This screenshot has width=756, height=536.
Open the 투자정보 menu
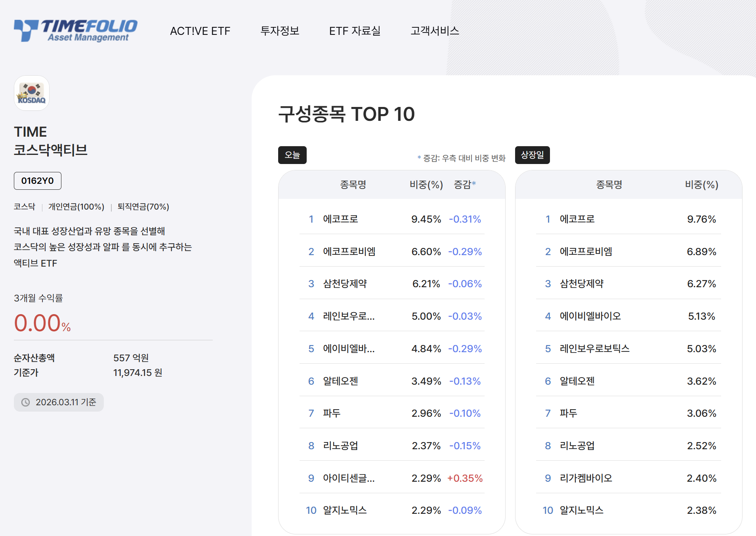pyautogui.click(x=280, y=31)
